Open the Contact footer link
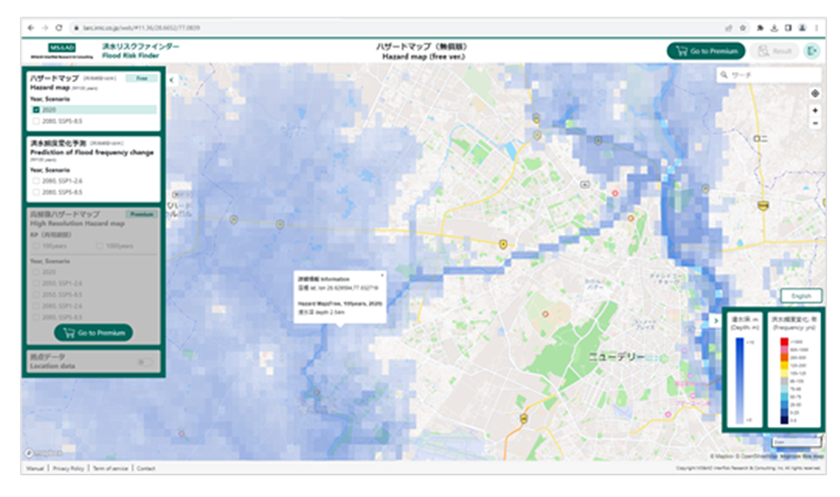The width and height of the screenshot is (840, 497). coord(146,468)
